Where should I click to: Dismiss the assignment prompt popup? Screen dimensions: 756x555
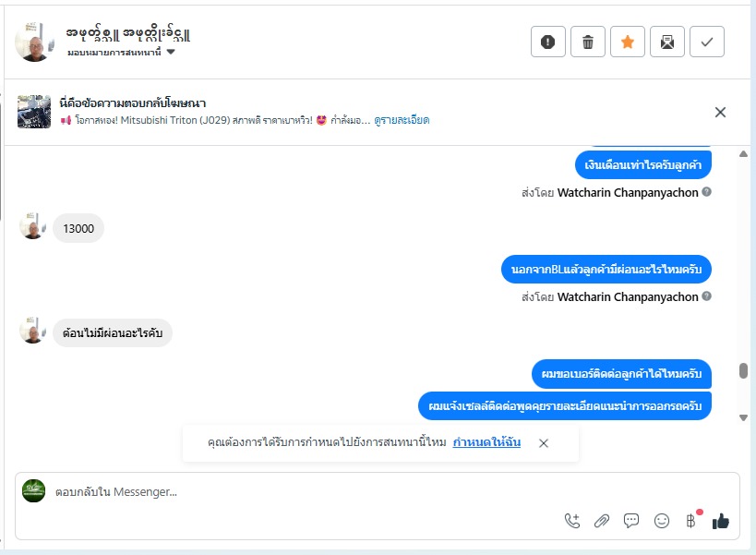(x=544, y=443)
